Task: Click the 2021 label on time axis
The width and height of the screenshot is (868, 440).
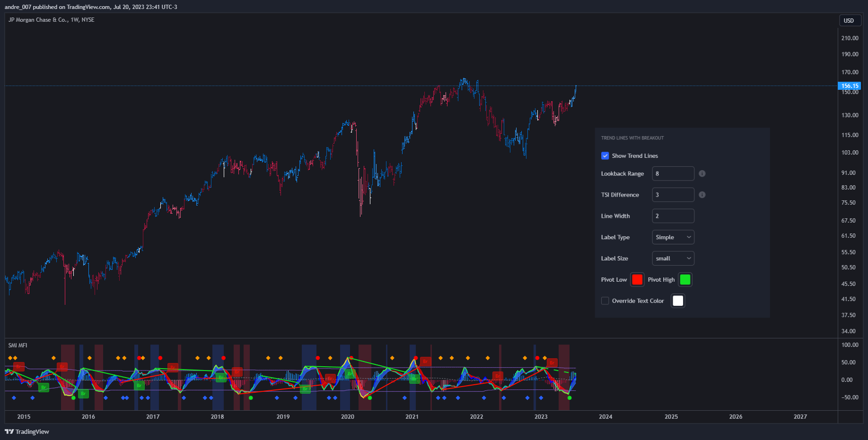Action: pos(412,417)
